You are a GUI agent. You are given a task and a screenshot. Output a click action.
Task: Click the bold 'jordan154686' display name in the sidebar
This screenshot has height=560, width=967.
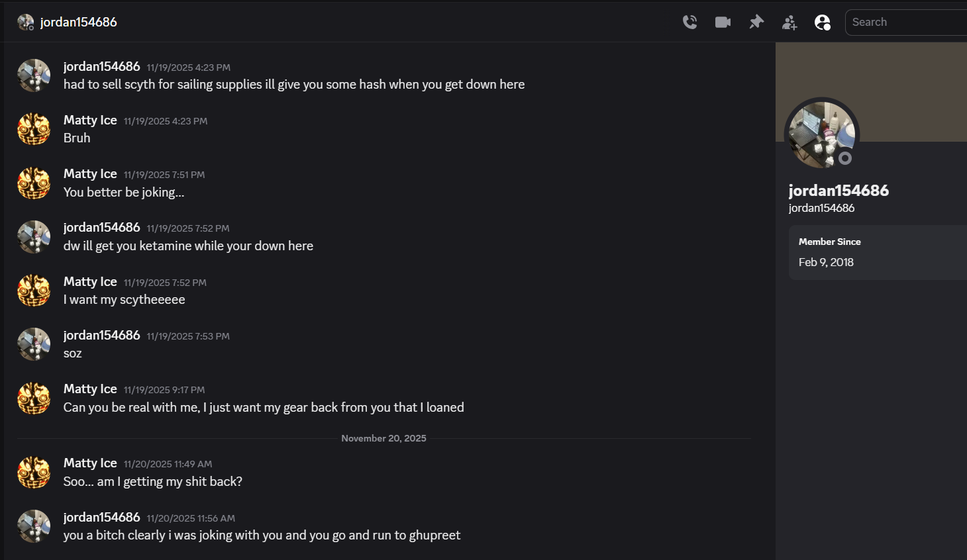(839, 190)
